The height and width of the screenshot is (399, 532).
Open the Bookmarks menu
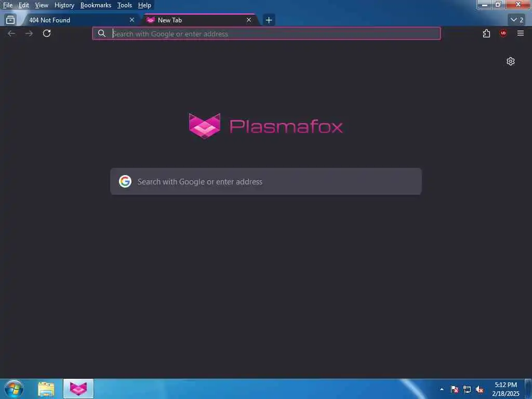coord(96,5)
